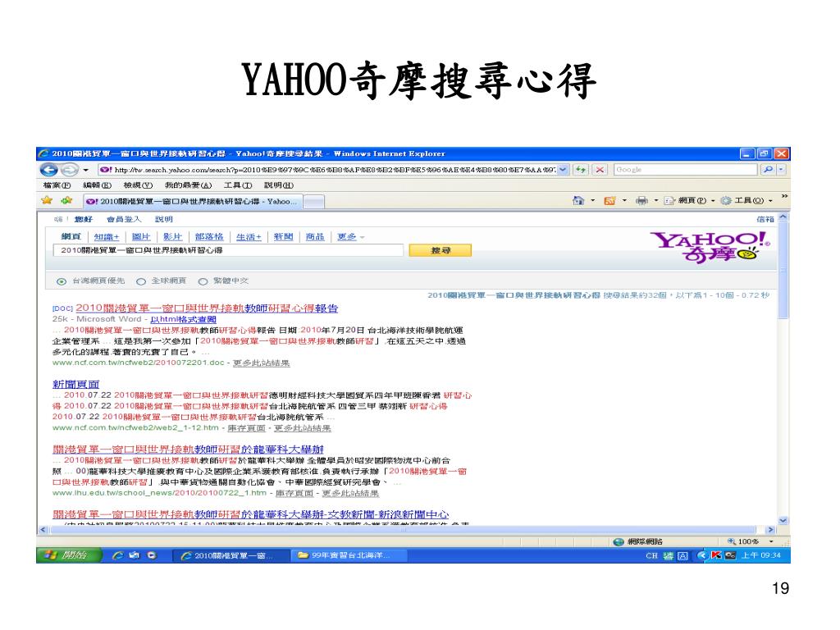Go back with the Back arrow button
840x630 pixels.
(48, 170)
